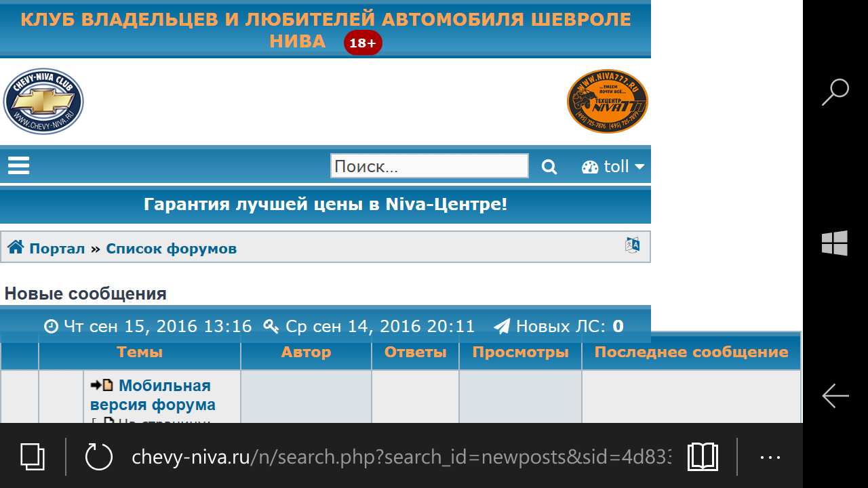
Task: Click the Chevy-Niva Club logo
Action: point(43,102)
